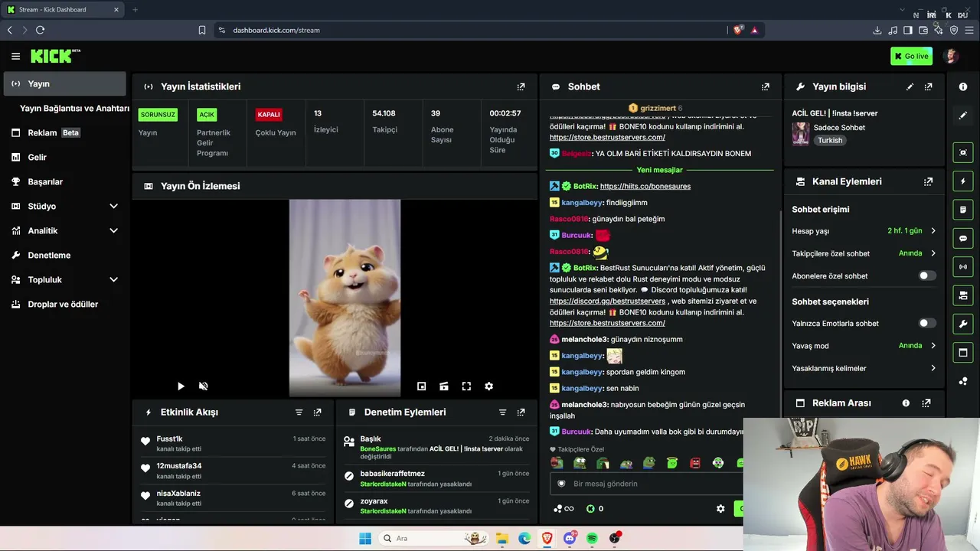Edit stream info with the pencil icon in Yayın bilgisi
This screenshot has width=980, height=551.
pyautogui.click(x=910, y=86)
